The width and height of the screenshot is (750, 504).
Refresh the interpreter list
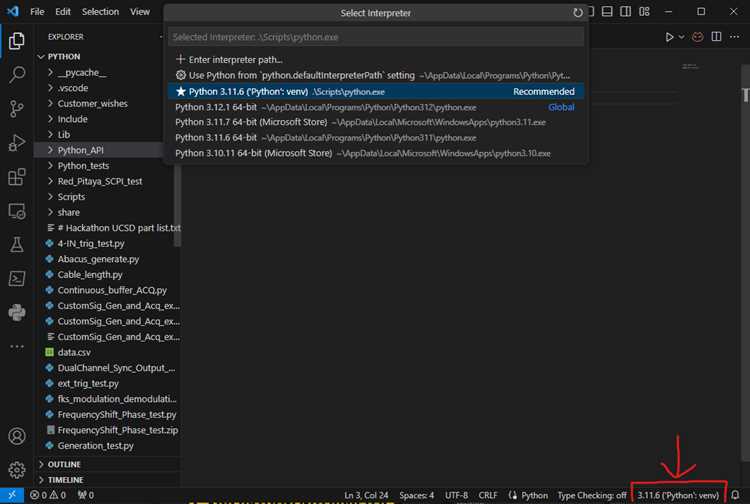578,13
